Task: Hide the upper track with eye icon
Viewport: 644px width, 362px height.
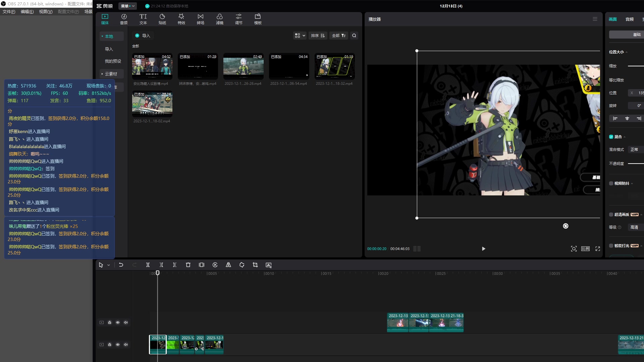Action: (x=118, y=322)
